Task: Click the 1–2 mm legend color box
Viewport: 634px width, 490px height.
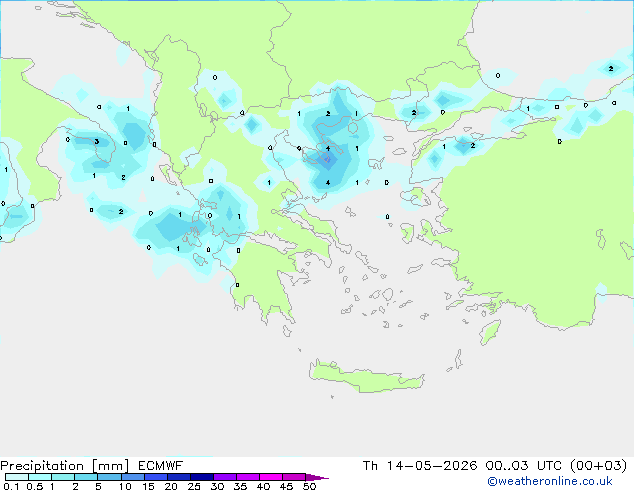Action: tap(63, 477)
